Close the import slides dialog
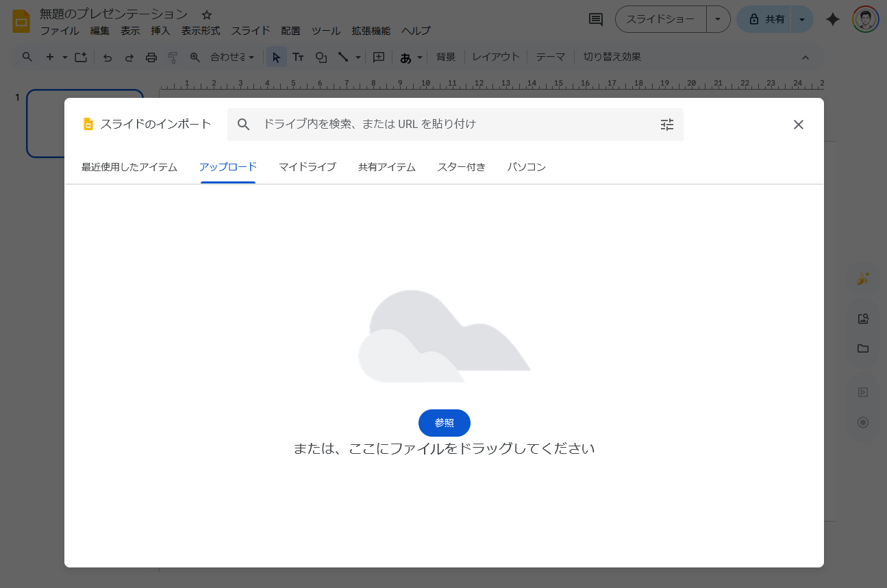The height and width of the screenshot is (588, 887). pyautogui.click(x=799, y=125)
